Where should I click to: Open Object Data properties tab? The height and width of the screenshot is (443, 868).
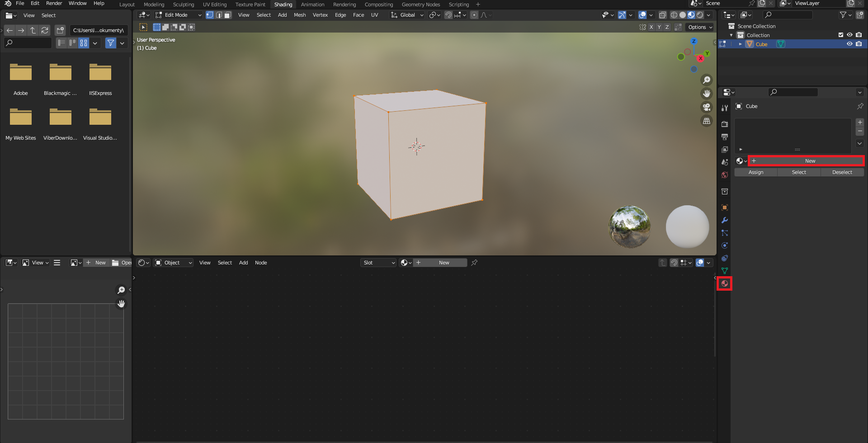point(724,271)
